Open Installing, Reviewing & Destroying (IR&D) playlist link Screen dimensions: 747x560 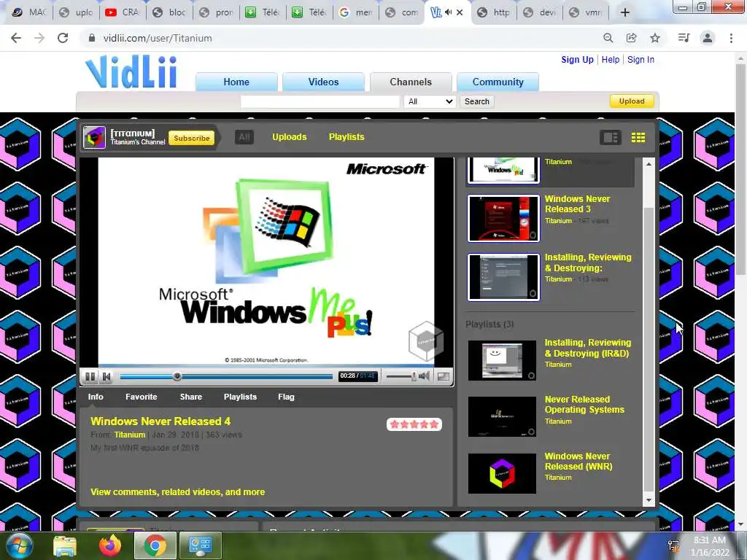tap(588, 348)
